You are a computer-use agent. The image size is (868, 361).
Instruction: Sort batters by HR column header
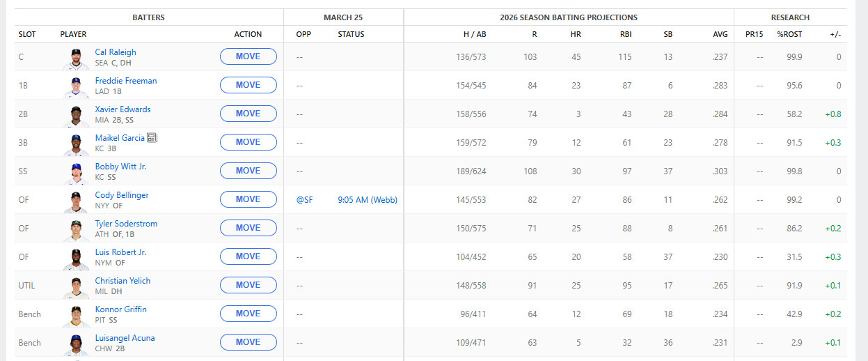pos(575,34)
